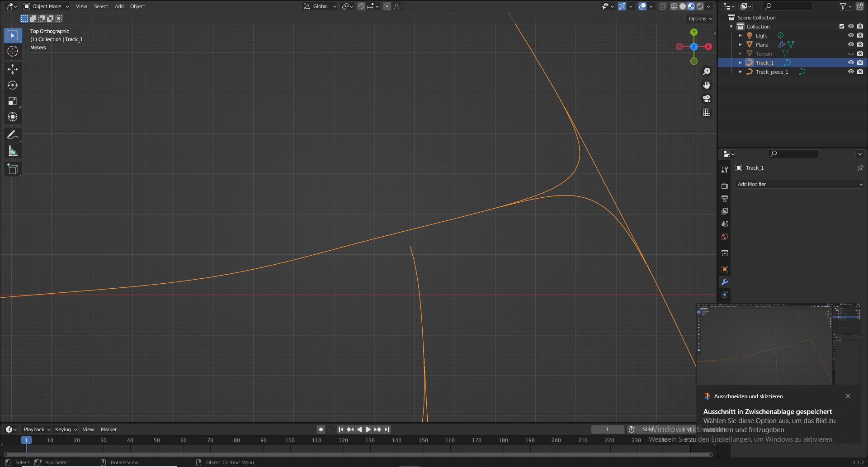Open the Physics Properties tab
The height and width of the screenshot is (467, 868).
(x=725, y=295)
